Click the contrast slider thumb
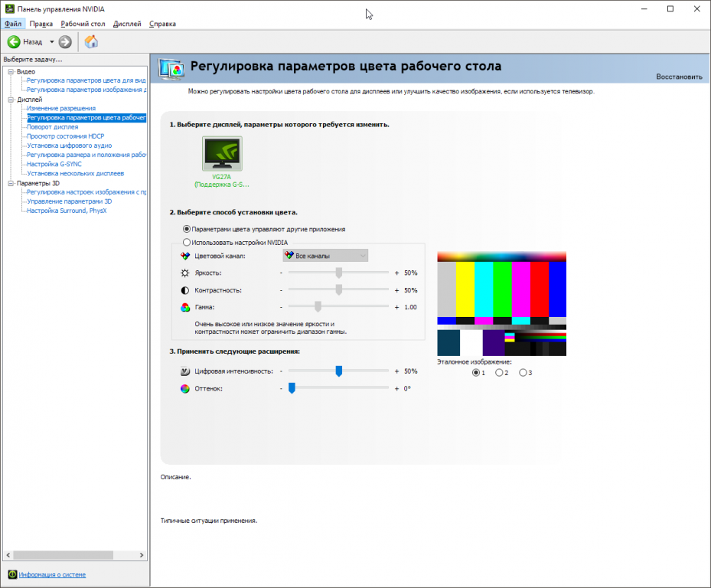Viewport: 711px width, 588px height. click(339, 290)
